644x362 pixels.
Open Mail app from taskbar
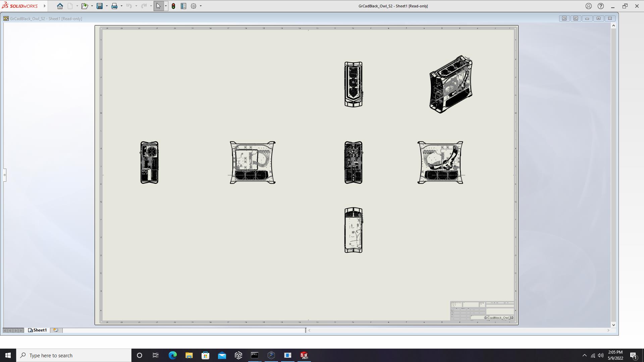click(222, 355)
